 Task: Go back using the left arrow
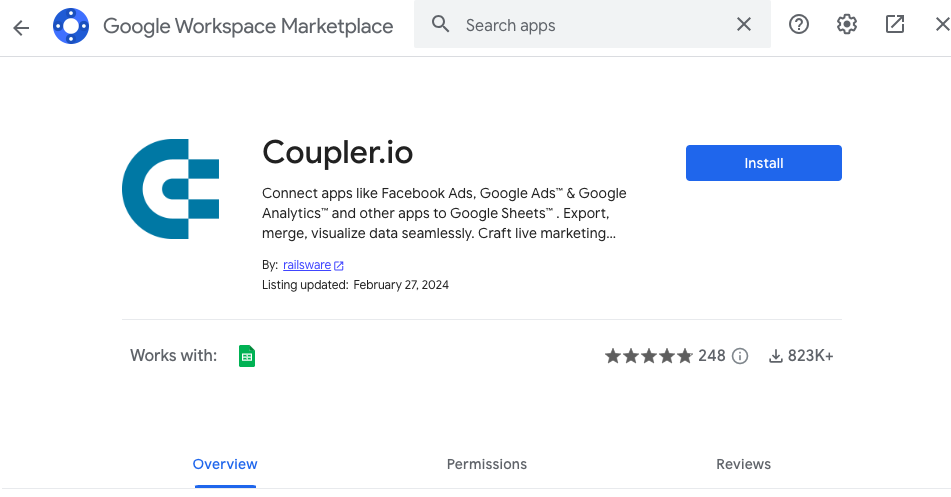pos(21,27)
